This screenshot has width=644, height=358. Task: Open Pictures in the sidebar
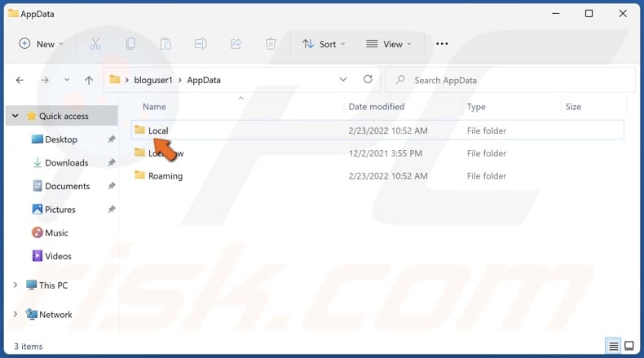60,210
